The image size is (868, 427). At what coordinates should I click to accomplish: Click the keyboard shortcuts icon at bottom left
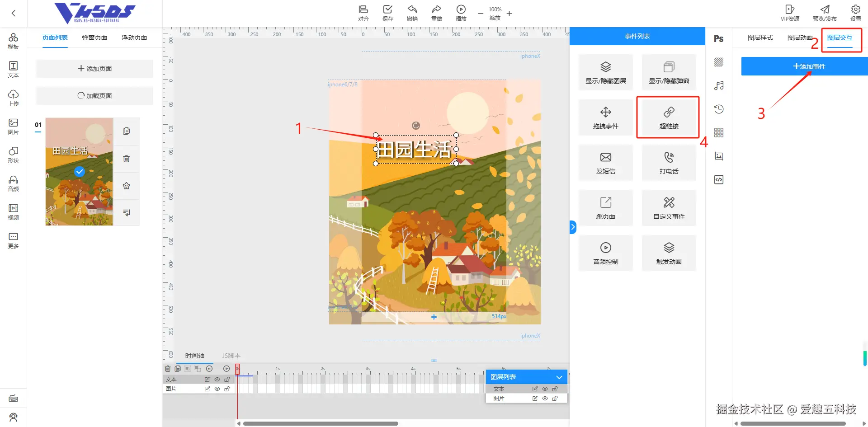14,399
